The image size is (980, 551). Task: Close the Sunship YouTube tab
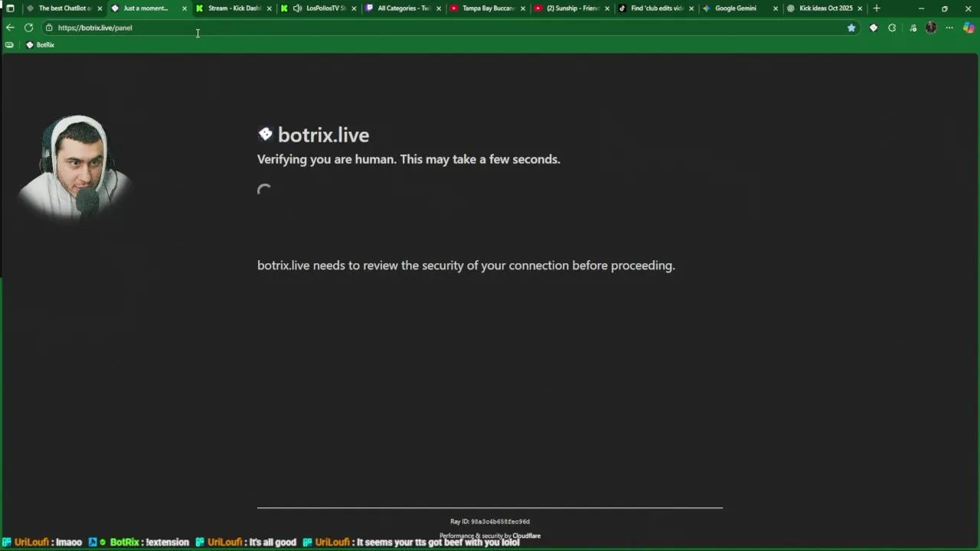[607, 8]
